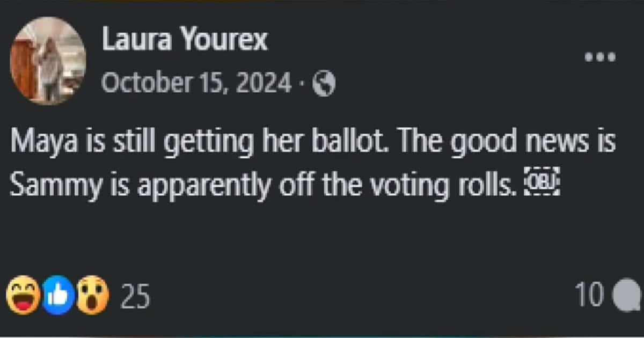The height and width of the screenshot is (338, 644).
Task: Click the blue thumbs-up Like reaction icon
Action: pos(57,295)
